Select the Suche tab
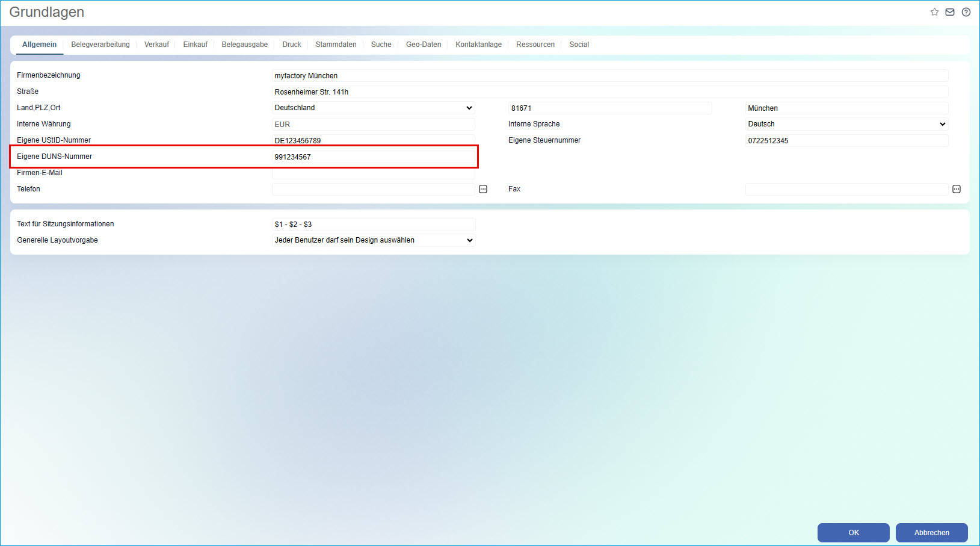 tap(381, 45)
